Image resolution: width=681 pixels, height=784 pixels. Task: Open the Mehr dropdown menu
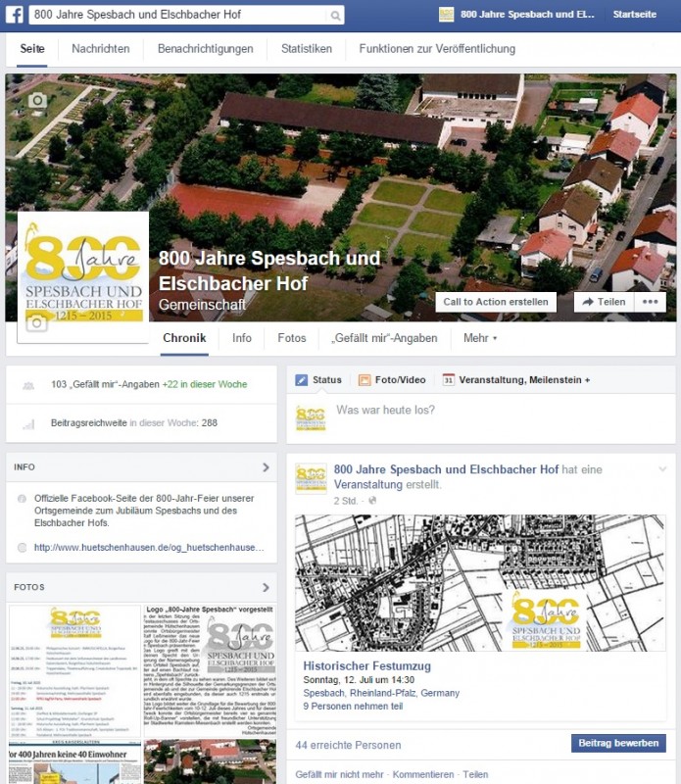[479, 338]
